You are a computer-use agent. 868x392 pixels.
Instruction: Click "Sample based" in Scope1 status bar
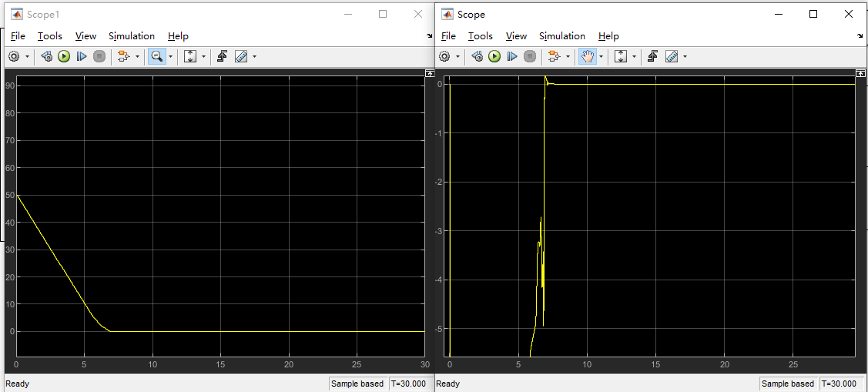[357, 384]
